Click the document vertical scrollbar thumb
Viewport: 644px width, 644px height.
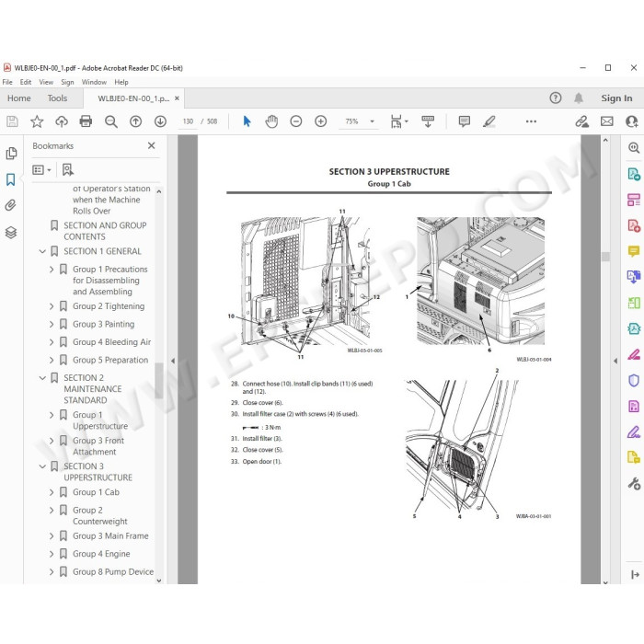pos(605,257)
